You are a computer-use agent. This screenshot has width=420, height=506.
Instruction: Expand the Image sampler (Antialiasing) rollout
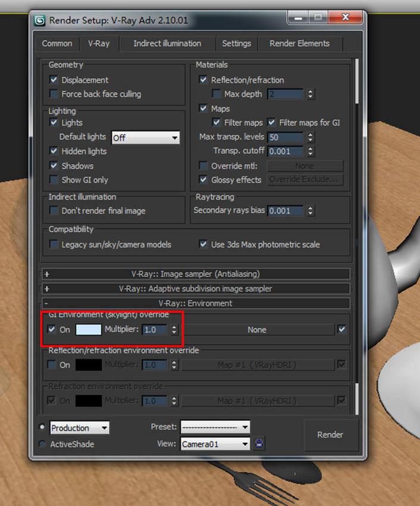pos(196,274)
